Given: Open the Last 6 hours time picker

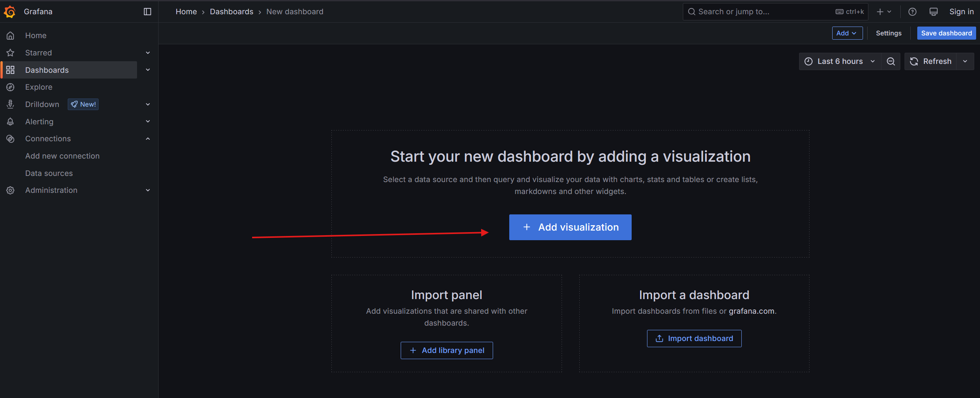Looking at the screenshot, I should pos(840,62).
